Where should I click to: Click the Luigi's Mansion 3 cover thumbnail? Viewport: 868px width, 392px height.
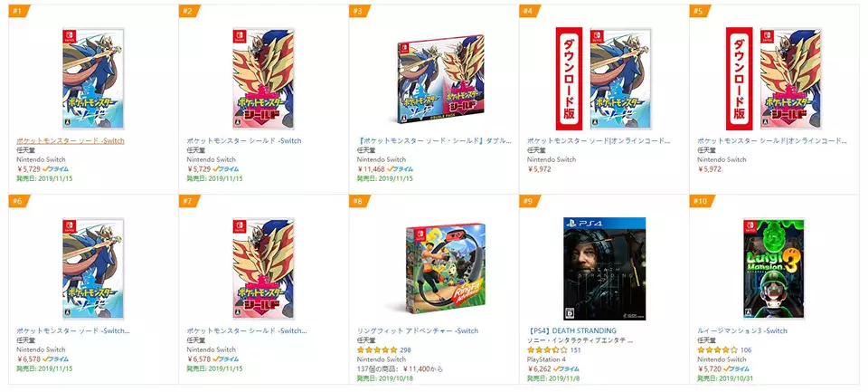click(x=773, y=269)
